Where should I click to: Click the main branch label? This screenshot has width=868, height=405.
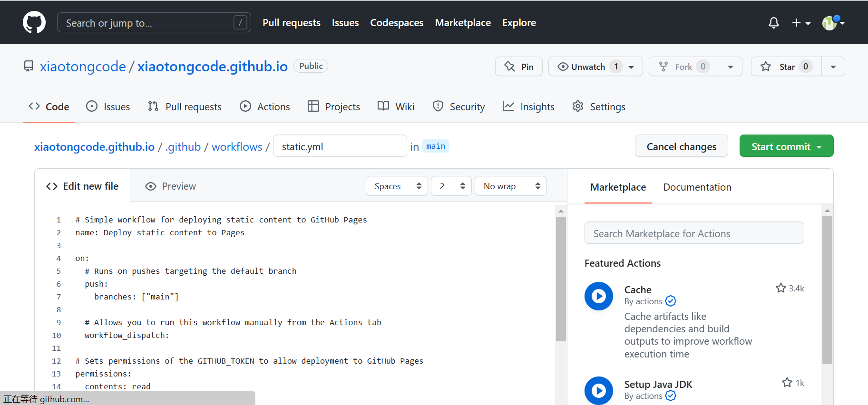(x=436, y=146)
